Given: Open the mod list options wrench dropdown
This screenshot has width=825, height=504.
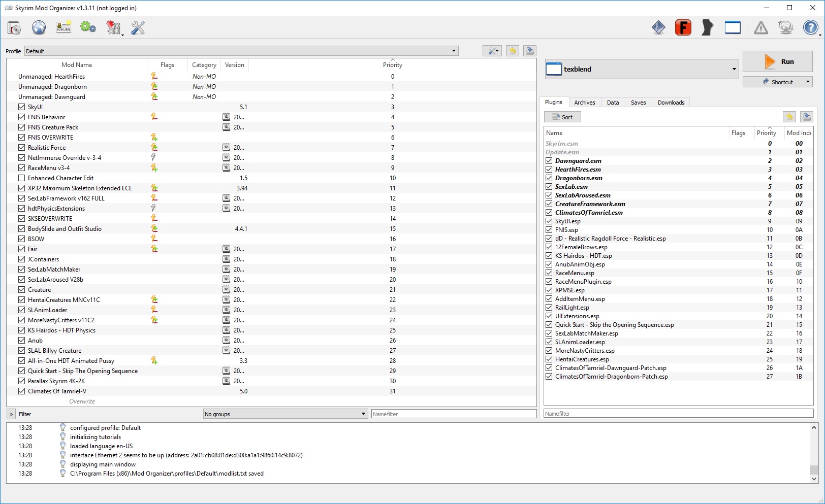Looking at the screenshot, I should point(492,51).
